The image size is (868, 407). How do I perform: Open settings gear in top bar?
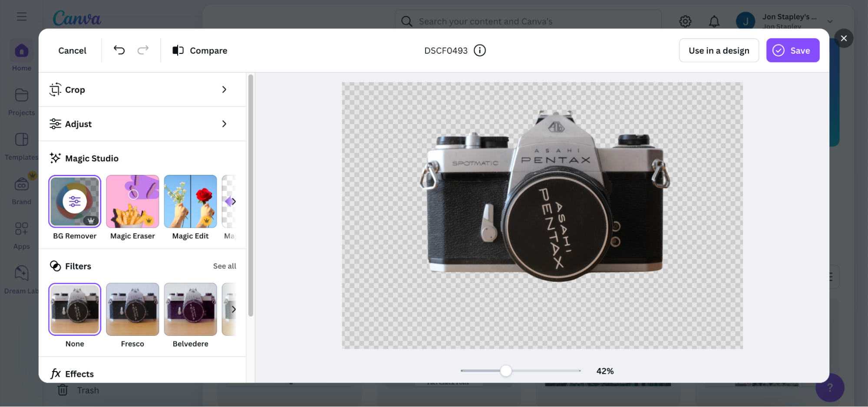pyautogui.click(x=685, y=21)
